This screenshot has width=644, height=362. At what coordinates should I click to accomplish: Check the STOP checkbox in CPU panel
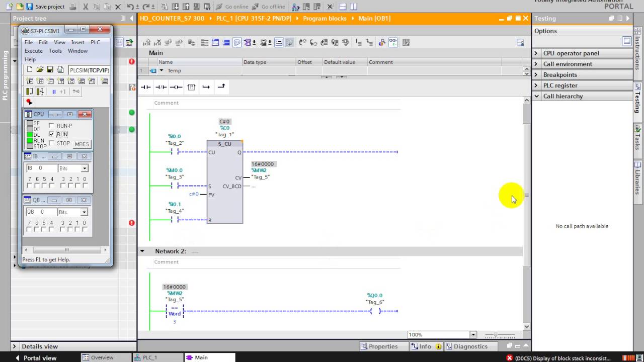(x=51, y=143)
